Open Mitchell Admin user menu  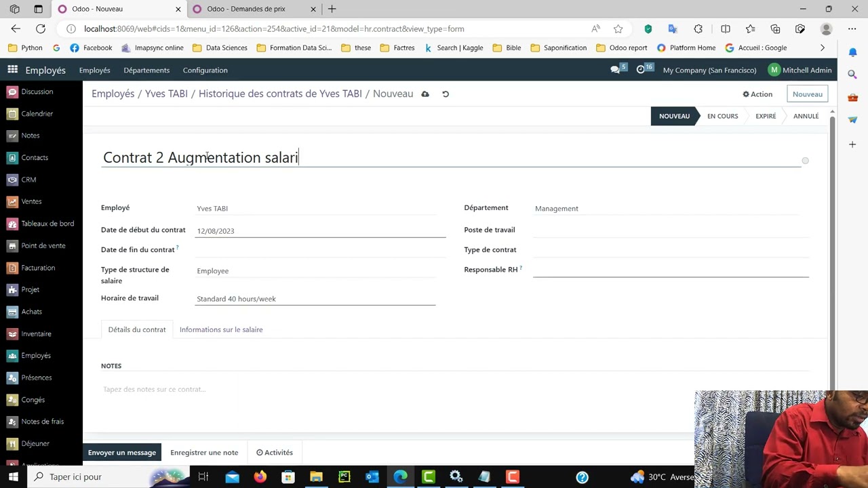coord(800,70)
